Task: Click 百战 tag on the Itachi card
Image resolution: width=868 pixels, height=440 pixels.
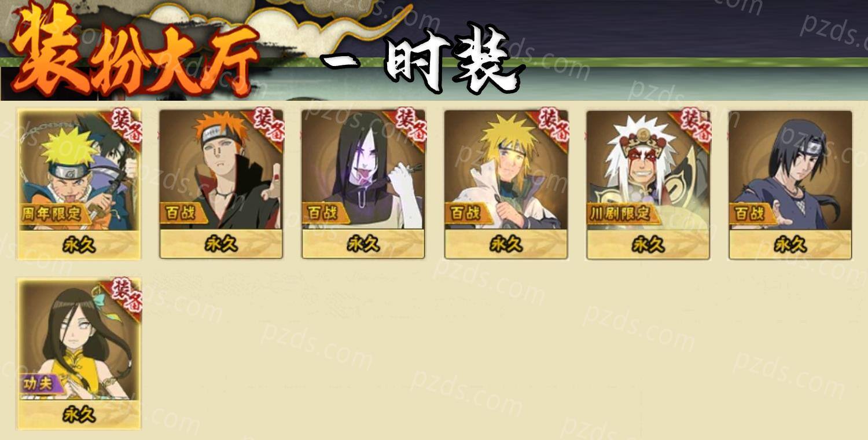Action: pyautogui.click(x=749, y=214)
